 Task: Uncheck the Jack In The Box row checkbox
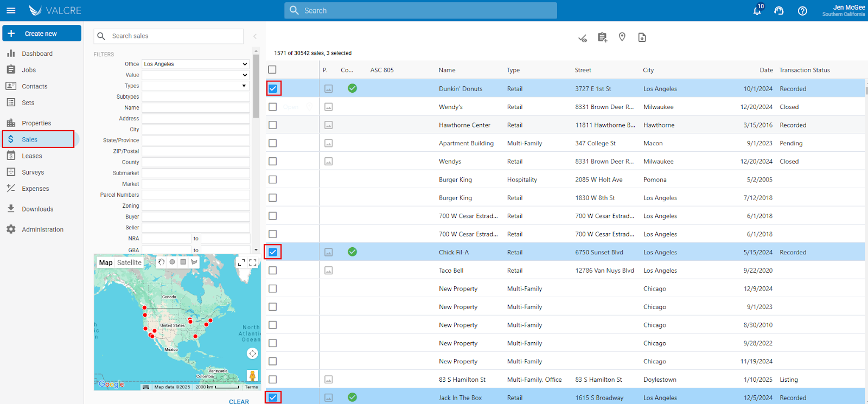[273, 397]
